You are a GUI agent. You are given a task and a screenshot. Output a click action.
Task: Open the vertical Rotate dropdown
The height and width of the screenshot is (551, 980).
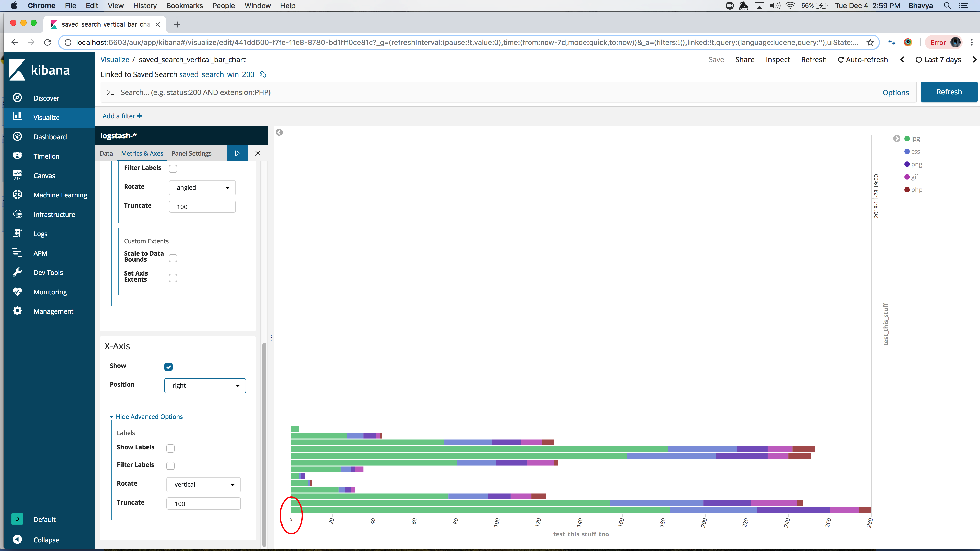click(204, 484)
